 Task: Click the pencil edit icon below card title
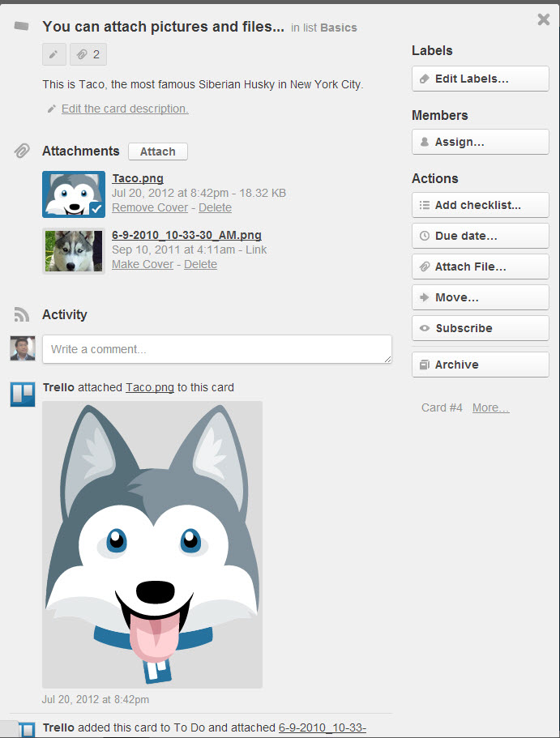click(53, 54)
